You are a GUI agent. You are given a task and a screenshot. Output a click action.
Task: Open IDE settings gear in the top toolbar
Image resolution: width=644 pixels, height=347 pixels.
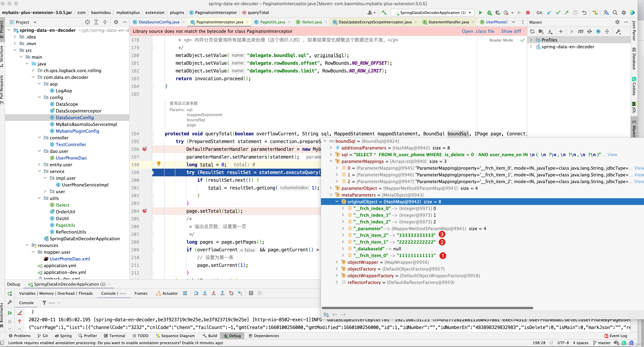pos(624,12)
